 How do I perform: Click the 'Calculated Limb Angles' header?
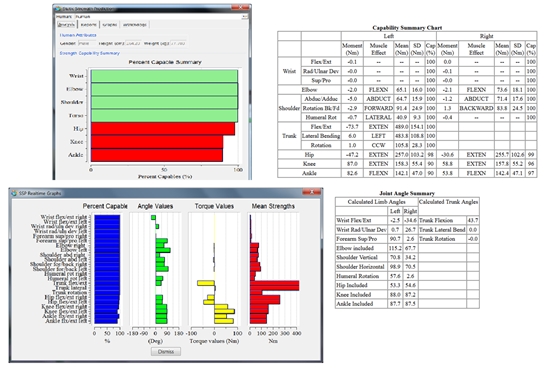tap(376, 202)
